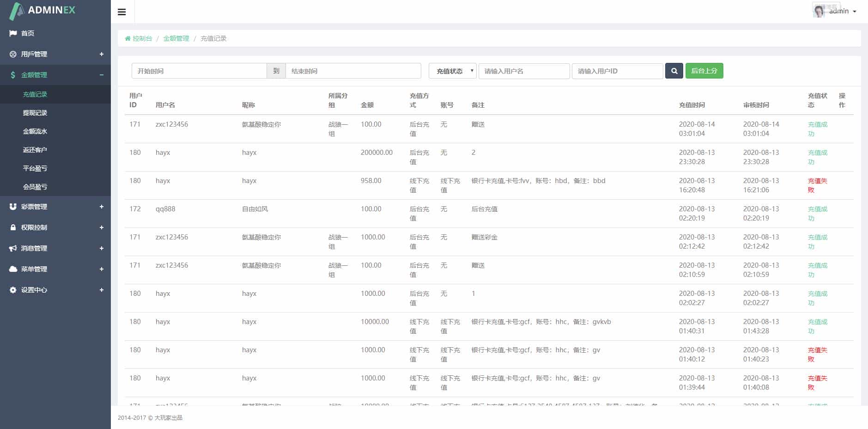Click the home icon in breadcrumb
Screen dimensions: 868x429
[127, 39]
